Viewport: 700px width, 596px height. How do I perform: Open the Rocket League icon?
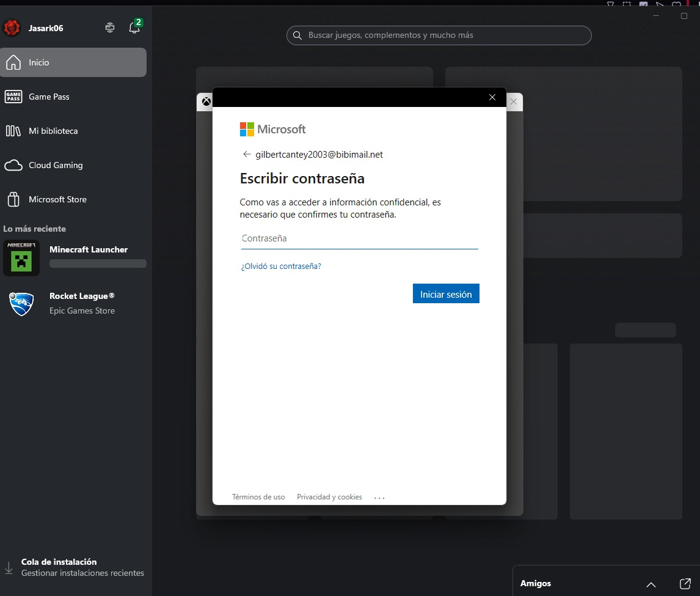[21, 304]
